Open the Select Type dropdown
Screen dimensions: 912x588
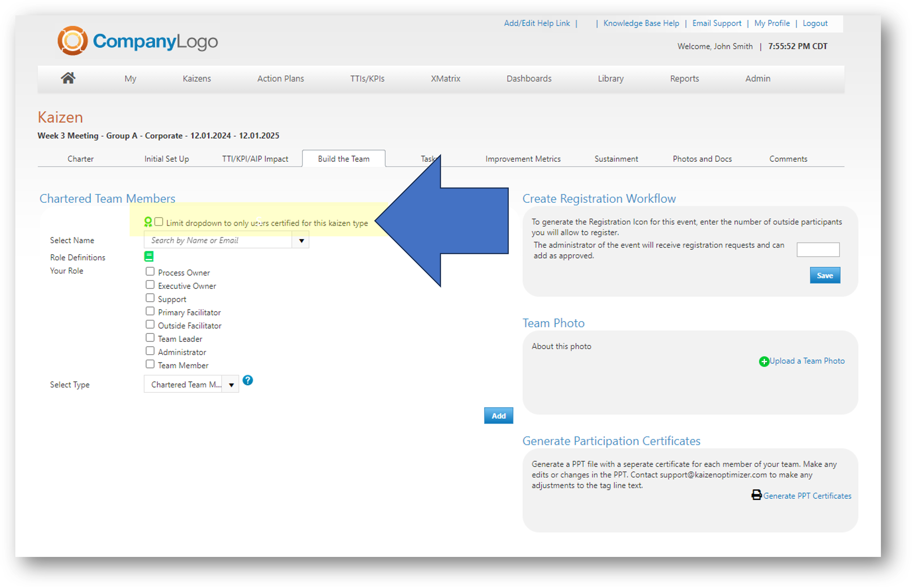click(x=191, y=384)
